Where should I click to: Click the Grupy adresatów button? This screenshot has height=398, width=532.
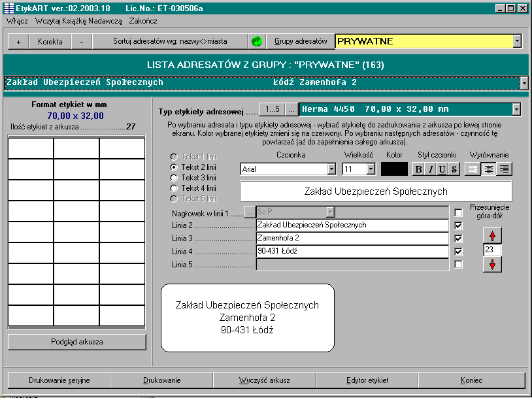301,42
